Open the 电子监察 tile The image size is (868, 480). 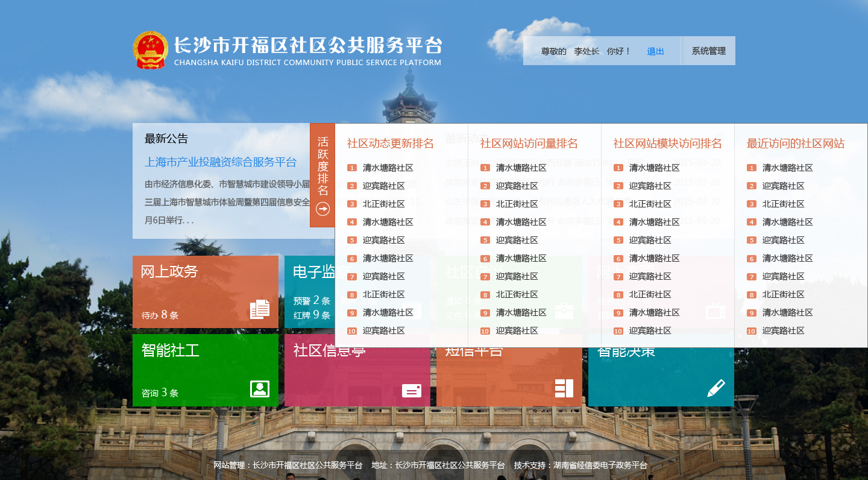[310, 292]
